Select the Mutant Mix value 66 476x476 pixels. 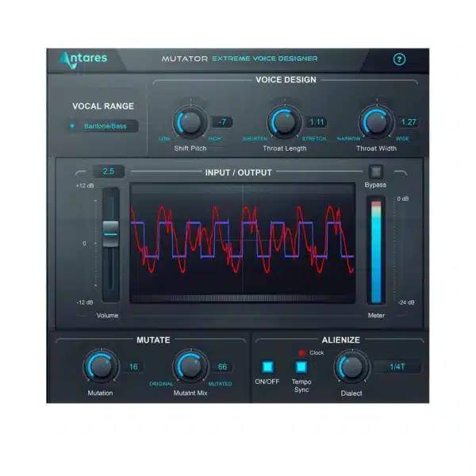(222, 367)
